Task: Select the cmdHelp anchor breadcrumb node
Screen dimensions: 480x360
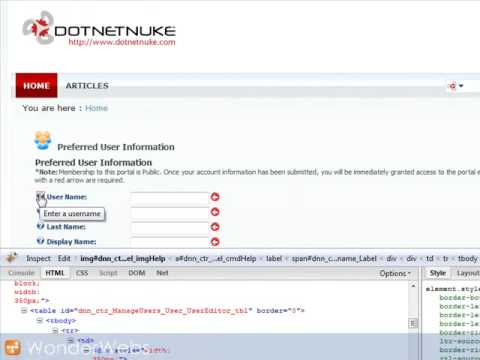Action: pos(216,259)
